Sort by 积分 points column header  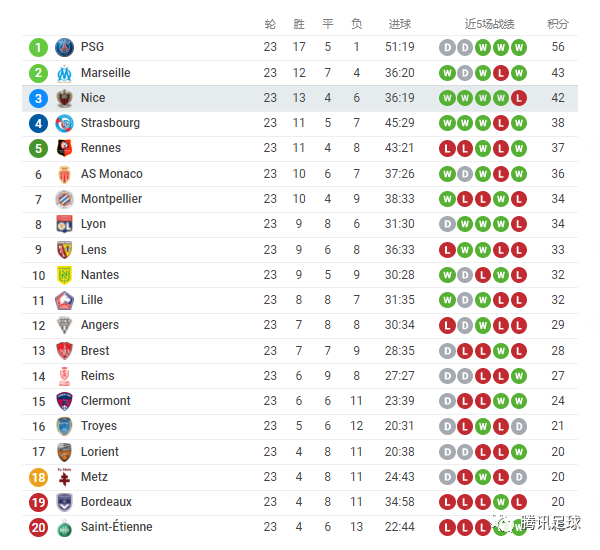(558, 24)
